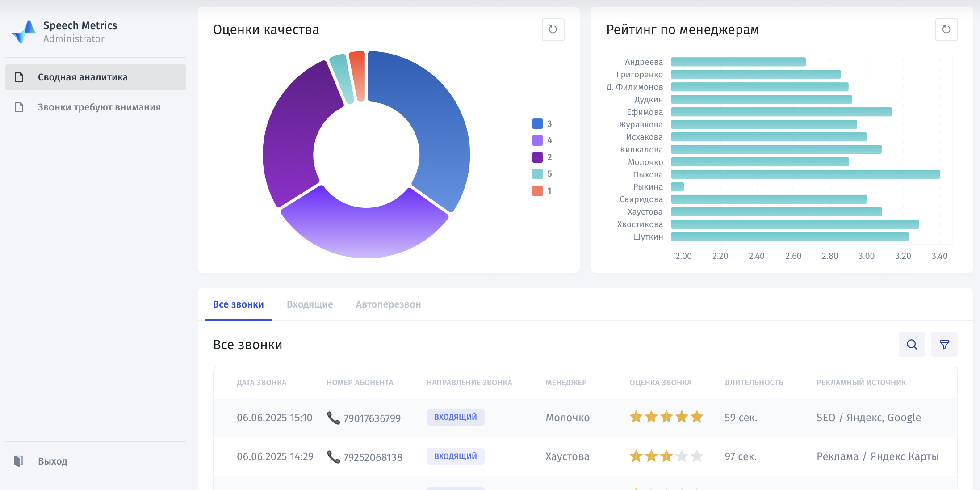Viewport: 980px width, 490px height.
Task: Click source SEO / Яндекс, Google
Action: coord(869,418)
